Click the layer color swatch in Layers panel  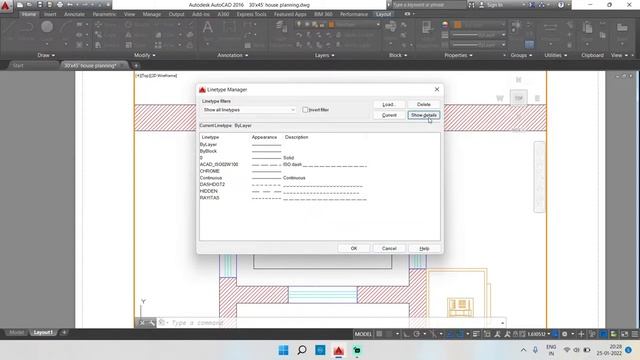click(331, 24)
